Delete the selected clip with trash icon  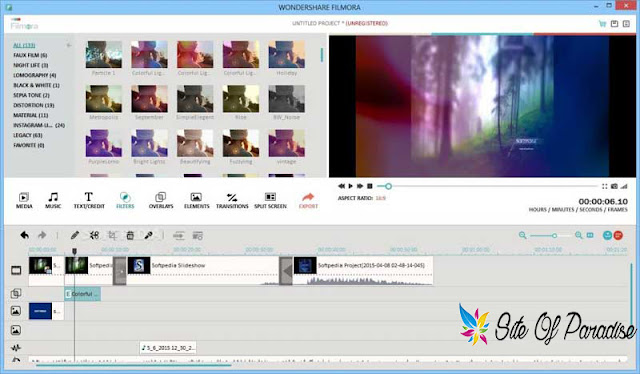point(130,235)
